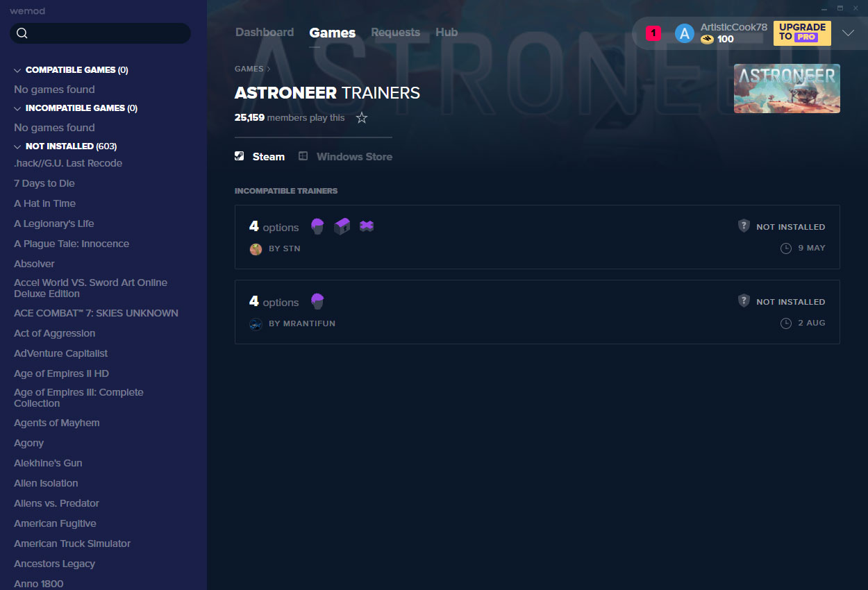Click MrAntiFun trainer's Not Installed shield
Viewport: 868px width, 590px height.
click(x=744, y=301)
